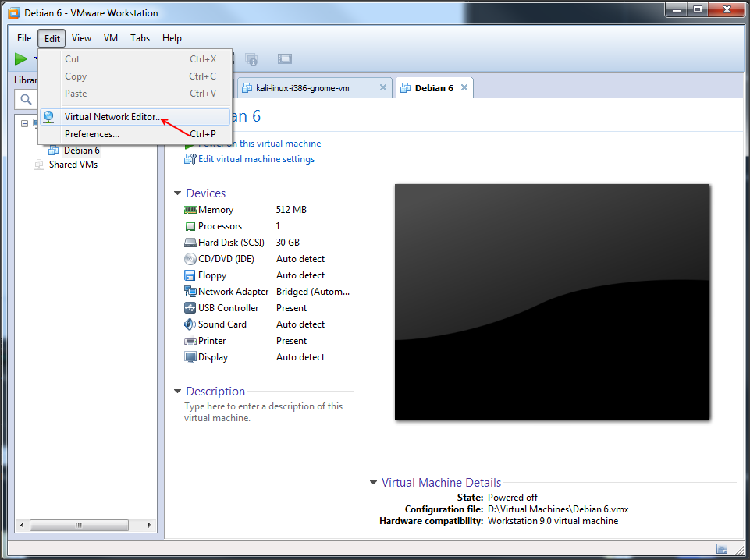
Task: Click the green Power On play icon
Action: (20, 58)
